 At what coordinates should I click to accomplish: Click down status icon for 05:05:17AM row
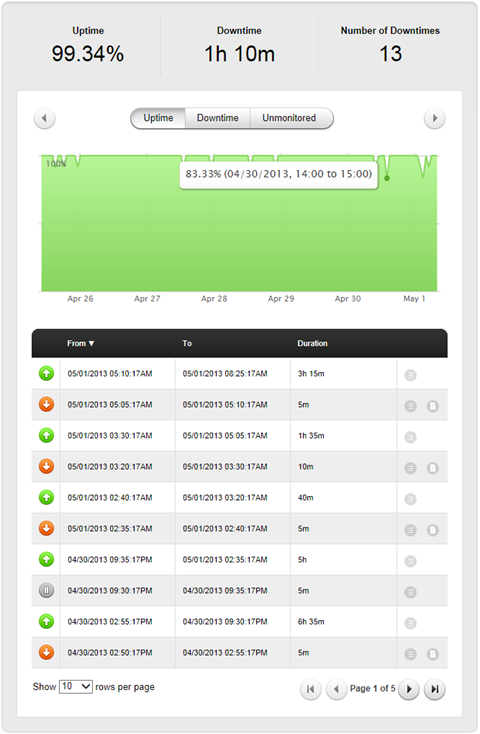[46, 404]
